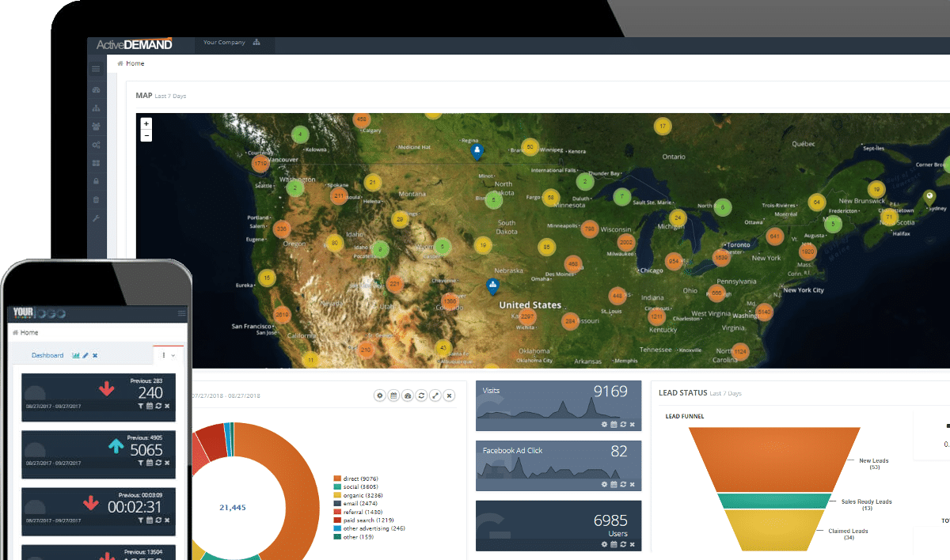Open settings gear on Facebook Ad Click widget
950x560 pixels.
[x=604, y=484]
